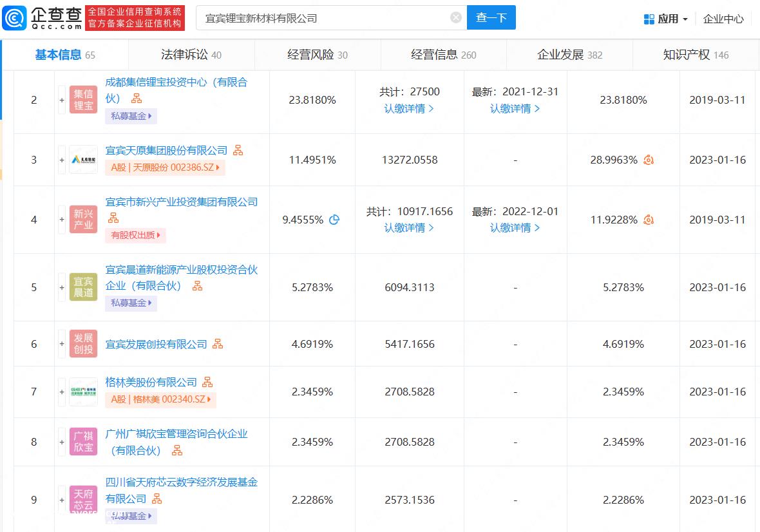Expand row 8 广州广祺欣宝 with plus
The width and height of the screenshot is (760, 532).
point(62,442)
